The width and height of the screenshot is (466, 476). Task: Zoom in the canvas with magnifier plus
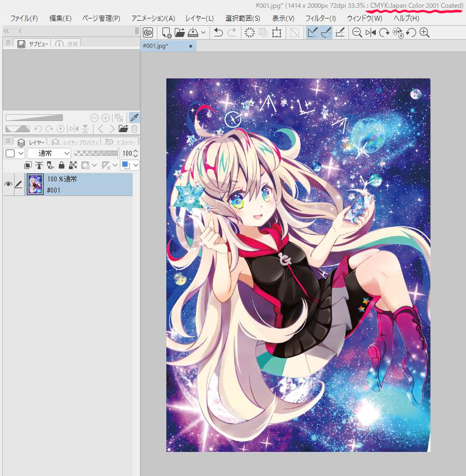point(425,32)
